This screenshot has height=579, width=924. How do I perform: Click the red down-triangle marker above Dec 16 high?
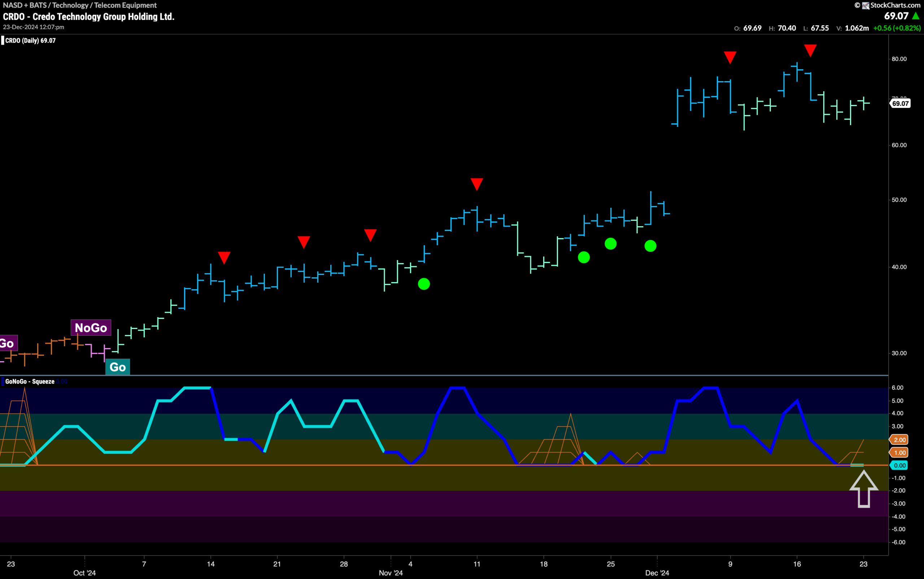pyautogui.click(x=810, y=51)
